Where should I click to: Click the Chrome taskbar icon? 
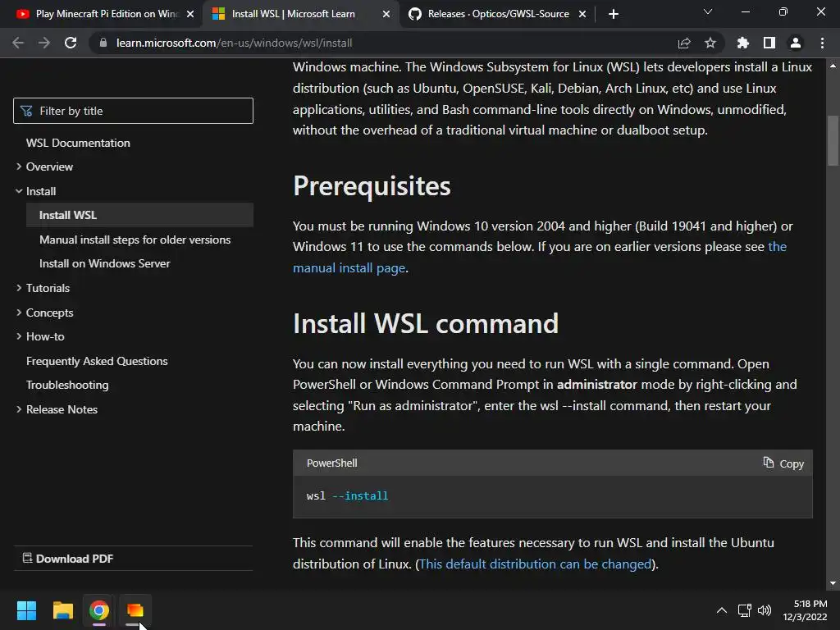tap(99, 610)
